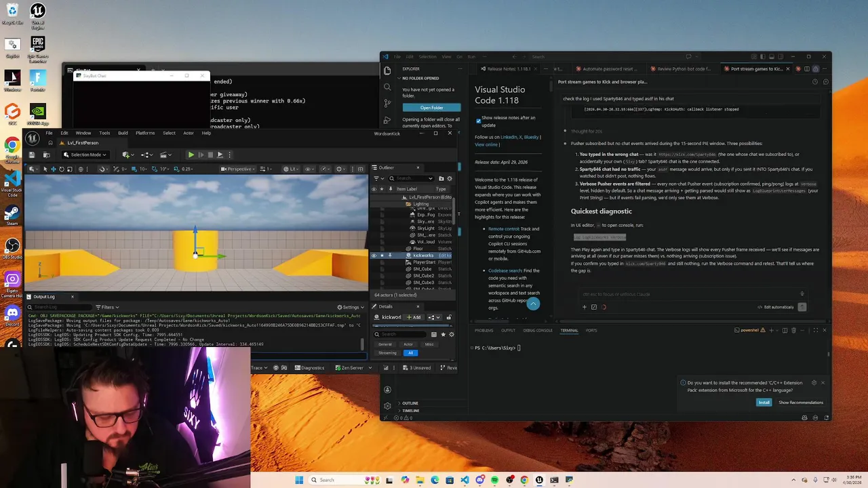This screenshot has width=868, height=488.
Task: Click the Outliner search field
Action: [x=411, y=178]
